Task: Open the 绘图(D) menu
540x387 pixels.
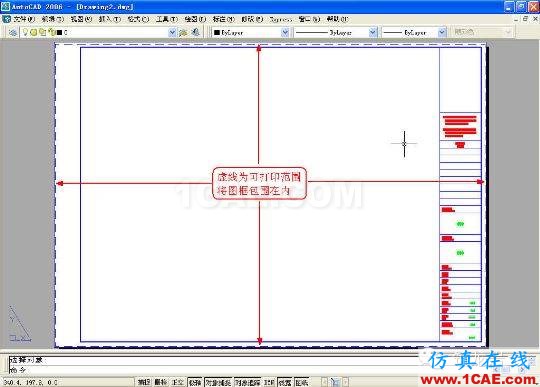Action: pyautogui.click(x=195, y=19)
